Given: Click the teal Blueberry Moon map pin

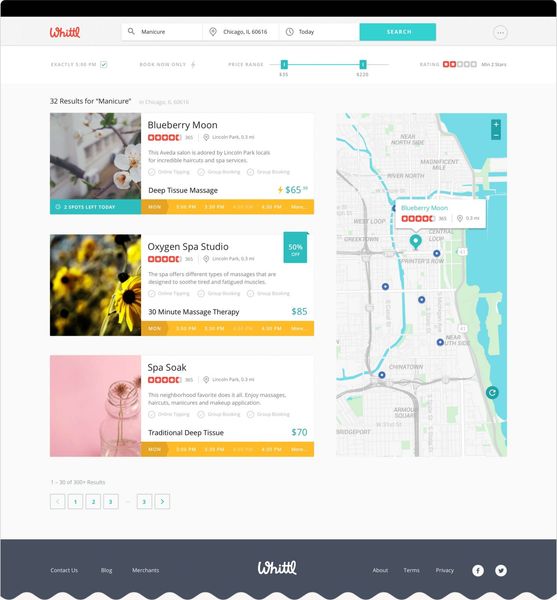Looking at the screenshot, I should point(415,242).
